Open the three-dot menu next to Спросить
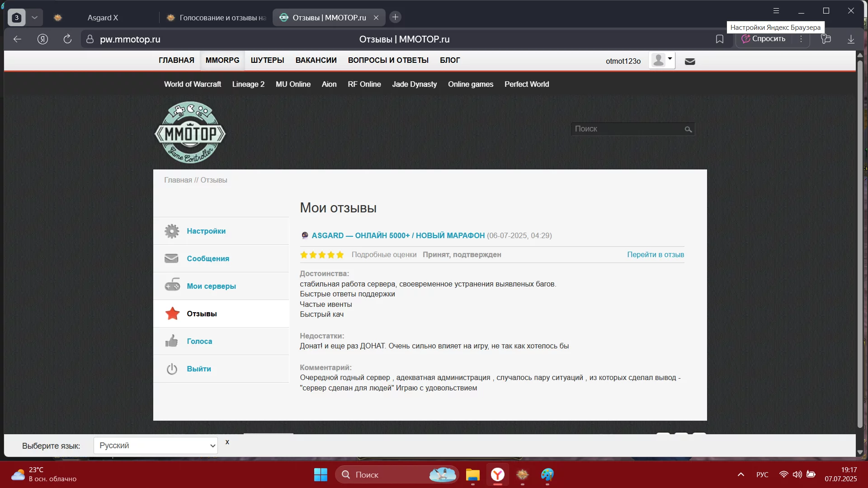This screenshot has width=868, height=488. pyautogui.click(x=801, y=39)
